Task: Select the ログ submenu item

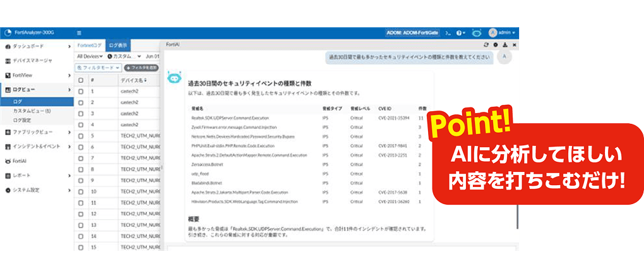Action: 37,102
